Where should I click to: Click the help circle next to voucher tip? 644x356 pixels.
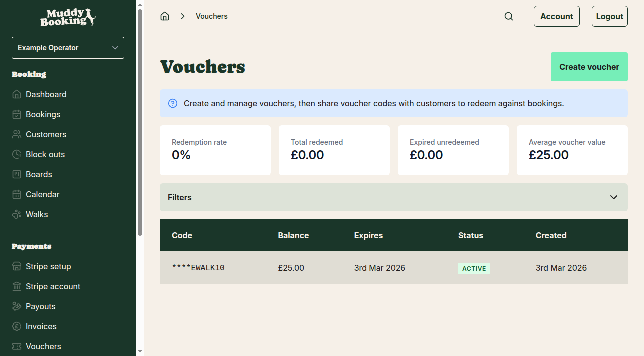click(x=172, y=103)
